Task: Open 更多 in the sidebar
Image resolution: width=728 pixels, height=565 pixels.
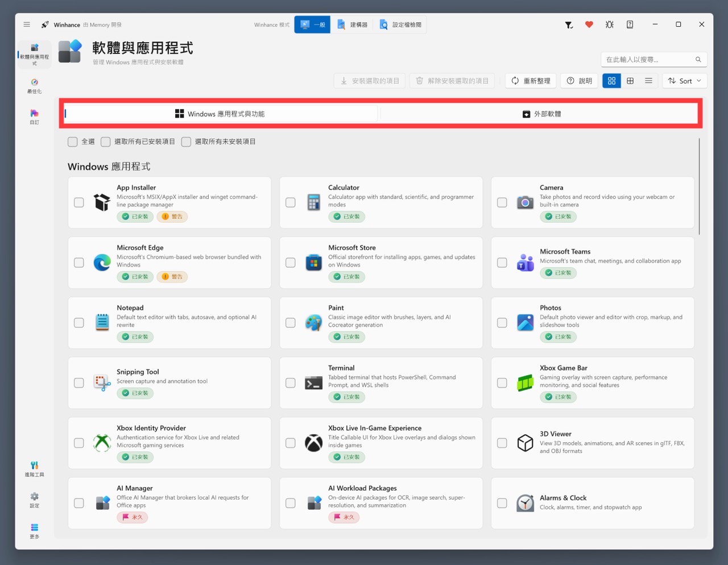Action: click(x=35, y=531)
